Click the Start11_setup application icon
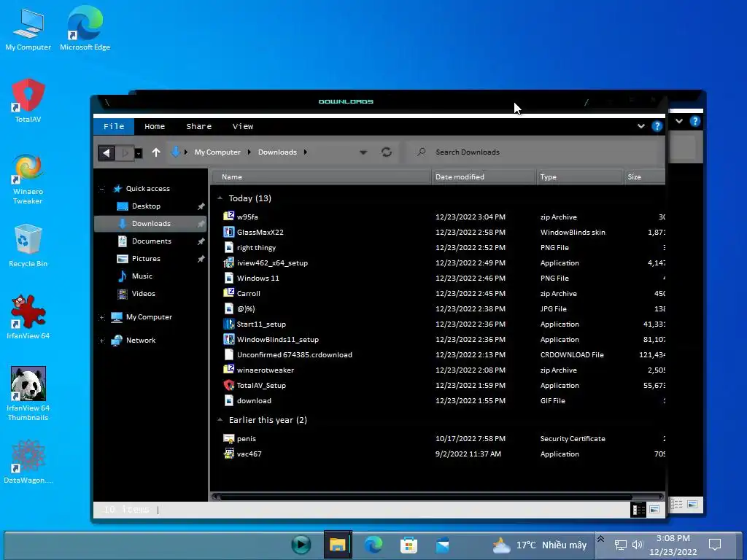This screenshot has height=560, width=747. (228, 324)
